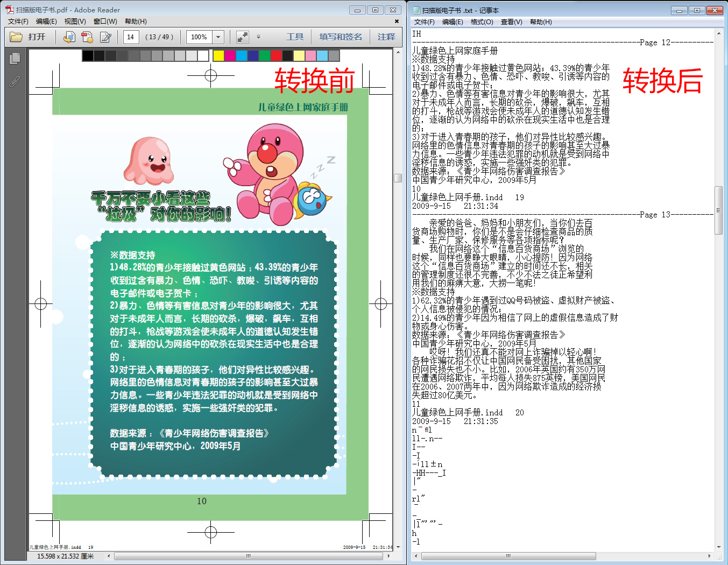
Task: Open the 文件(F) menu in Notepad
Action: [x=425, y=22]
